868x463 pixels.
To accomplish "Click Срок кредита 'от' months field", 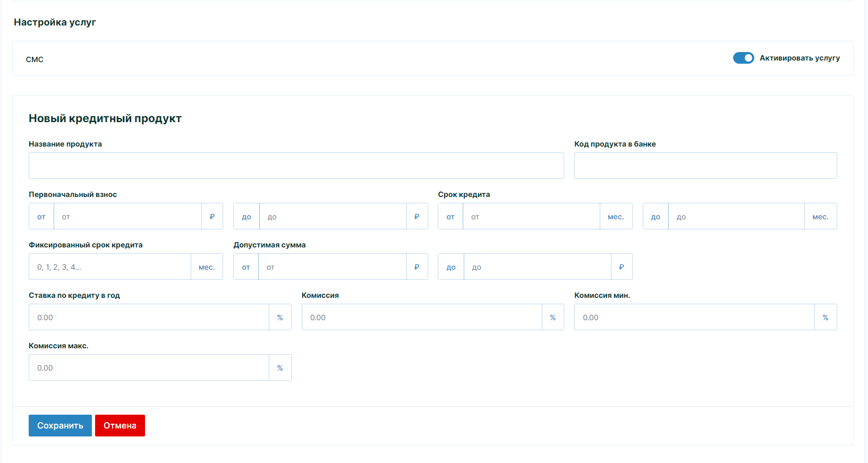I will (531, 217).
